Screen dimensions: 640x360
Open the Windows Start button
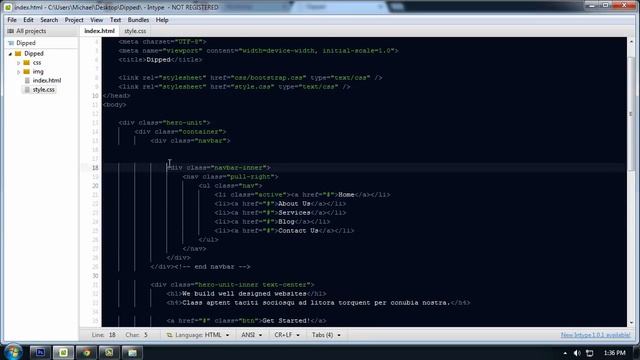(x=13, y=352)
